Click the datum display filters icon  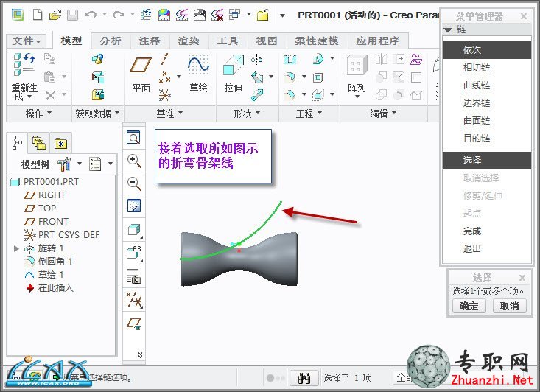[134, 299]
